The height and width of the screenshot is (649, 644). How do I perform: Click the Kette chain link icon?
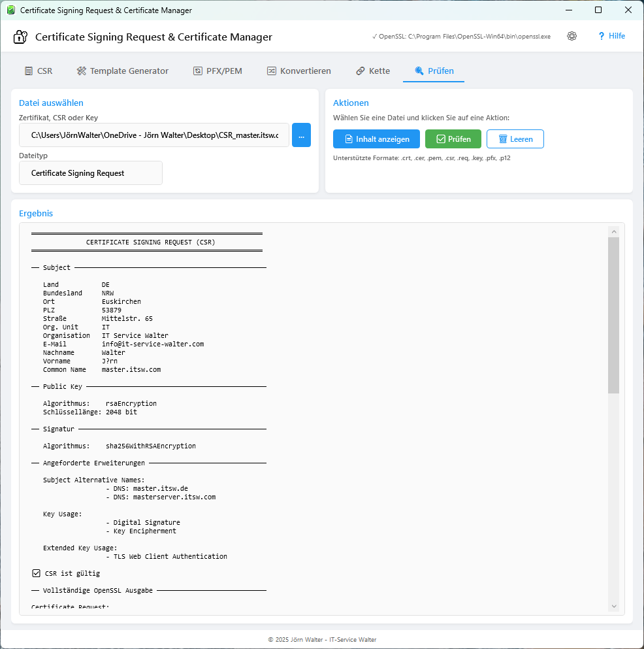(361, 71)
